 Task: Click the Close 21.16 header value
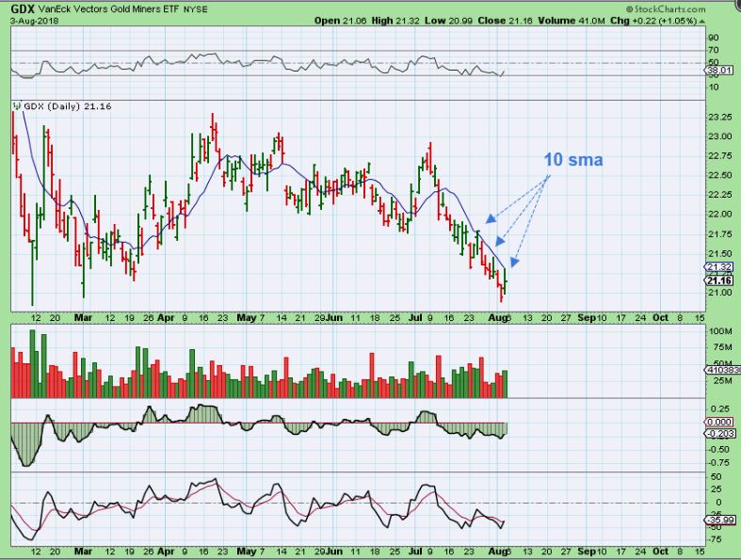[505, 21]
